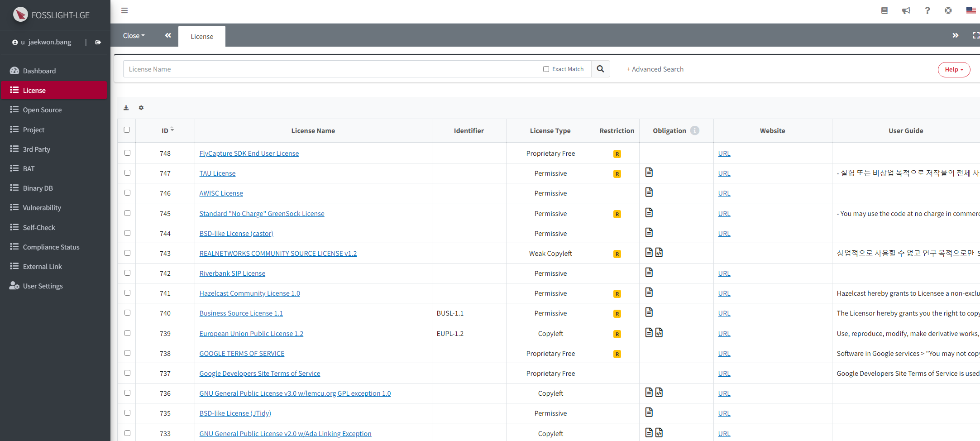Open Self-Check from the sidebar
The width and height of the screenshot is (980, 441).
pyautogui.click(x=53, y=227)
